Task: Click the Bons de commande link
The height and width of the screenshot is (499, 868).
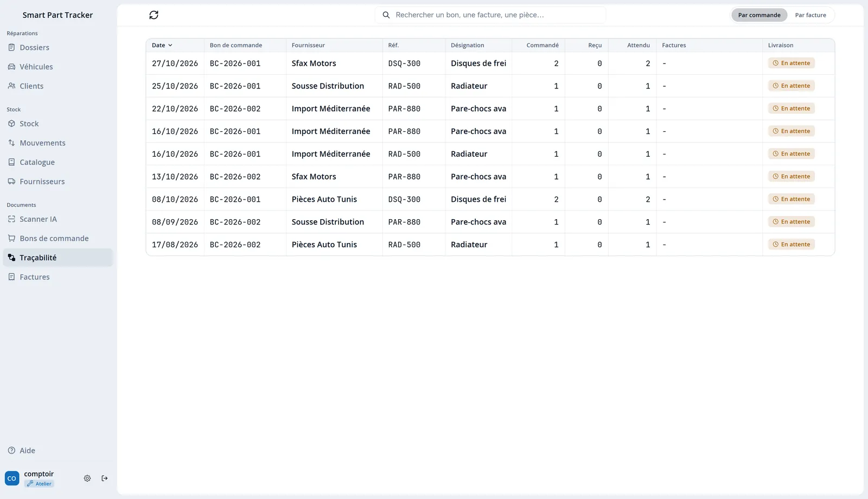Action: (x=58, y=239)
